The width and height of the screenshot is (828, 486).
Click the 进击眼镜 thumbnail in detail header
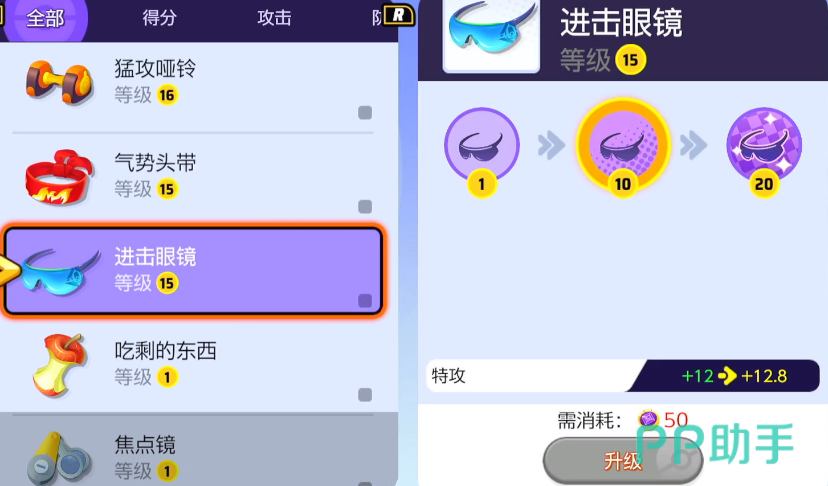492,34
